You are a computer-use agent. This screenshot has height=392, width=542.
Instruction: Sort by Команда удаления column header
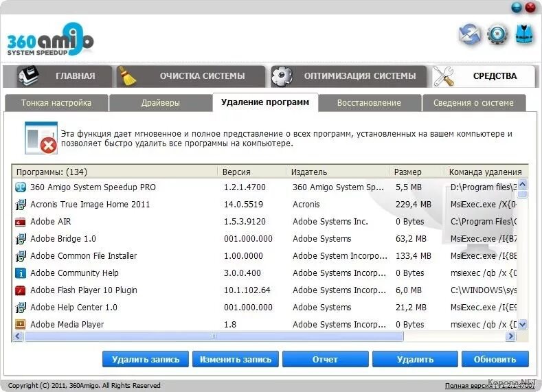point(486,172)
